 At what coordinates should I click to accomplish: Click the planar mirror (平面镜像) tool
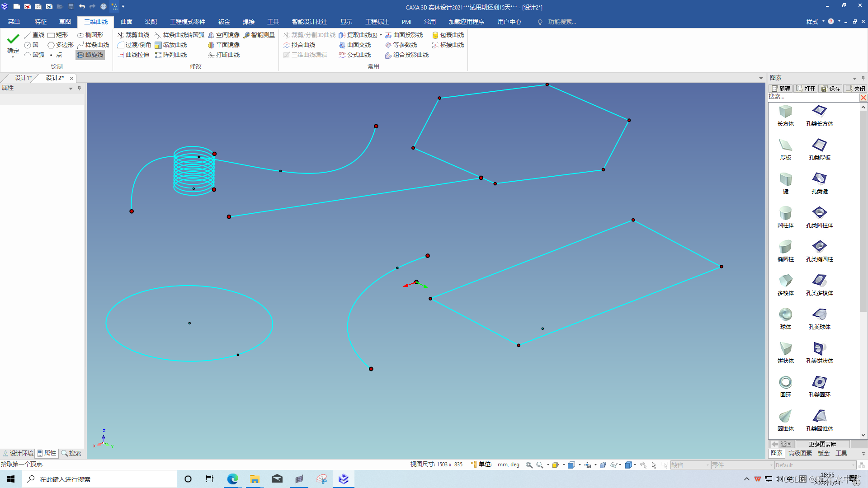click(x=224, y=45)
